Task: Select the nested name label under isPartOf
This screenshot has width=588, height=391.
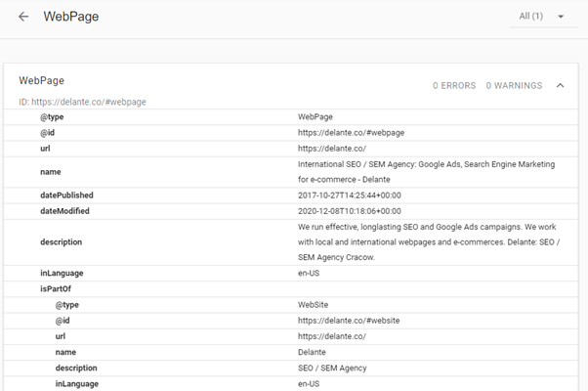Action: click(x=65, y=352)
